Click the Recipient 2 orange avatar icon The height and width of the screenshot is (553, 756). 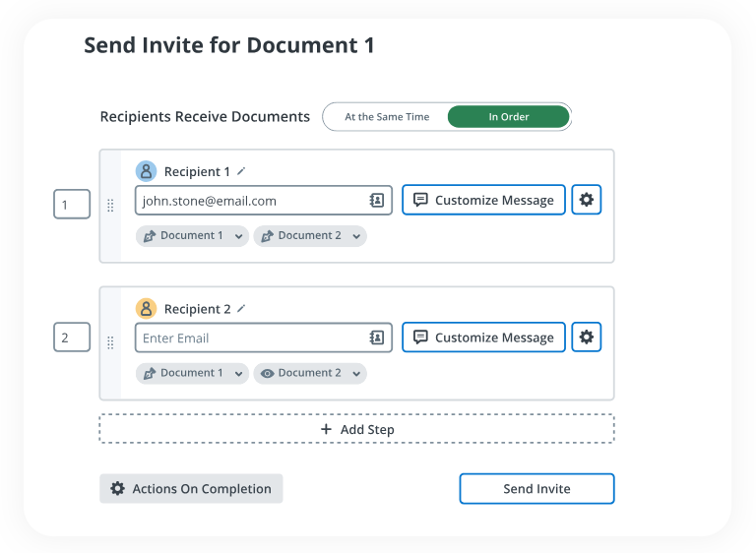146,309
